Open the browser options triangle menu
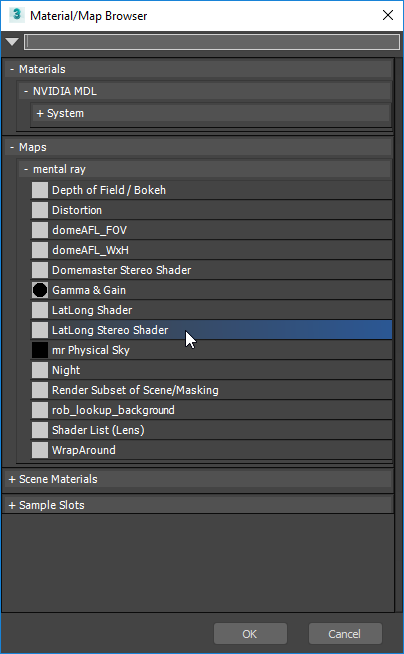 [12, 42]
